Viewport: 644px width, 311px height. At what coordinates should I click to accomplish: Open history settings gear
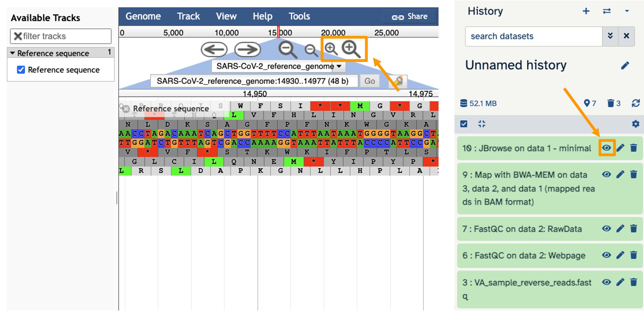(x=635, y=124)
